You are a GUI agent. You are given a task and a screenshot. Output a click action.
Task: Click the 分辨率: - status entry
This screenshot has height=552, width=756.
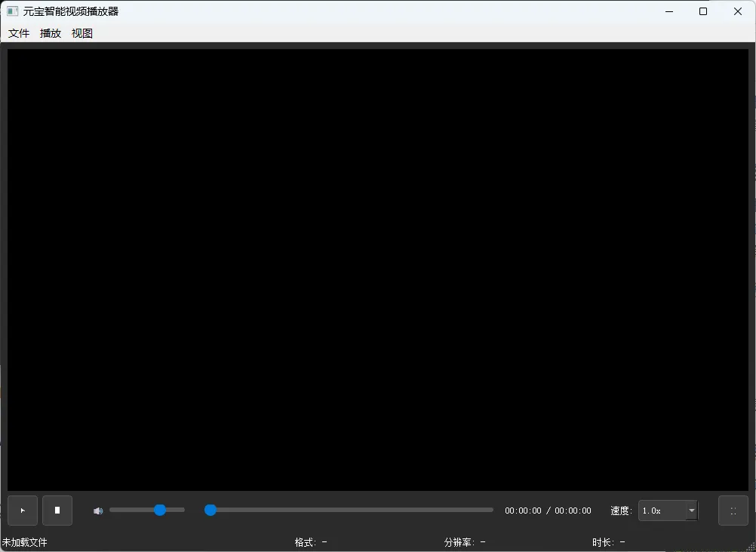click(464, 542)
